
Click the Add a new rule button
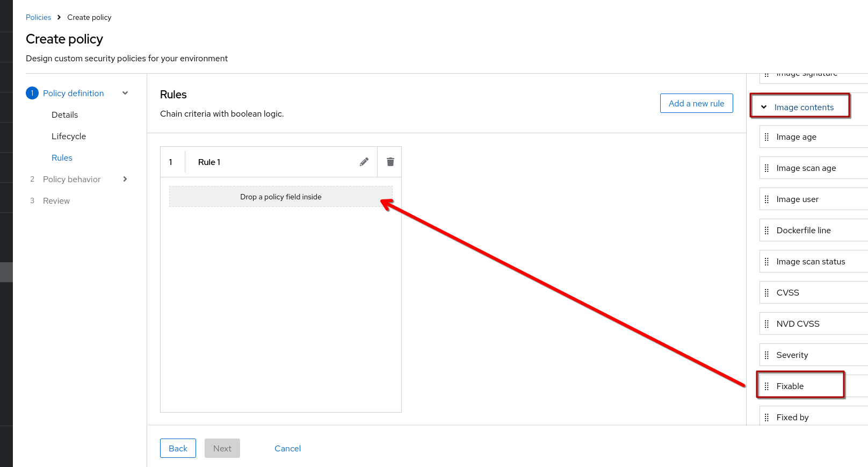[696, 103]
